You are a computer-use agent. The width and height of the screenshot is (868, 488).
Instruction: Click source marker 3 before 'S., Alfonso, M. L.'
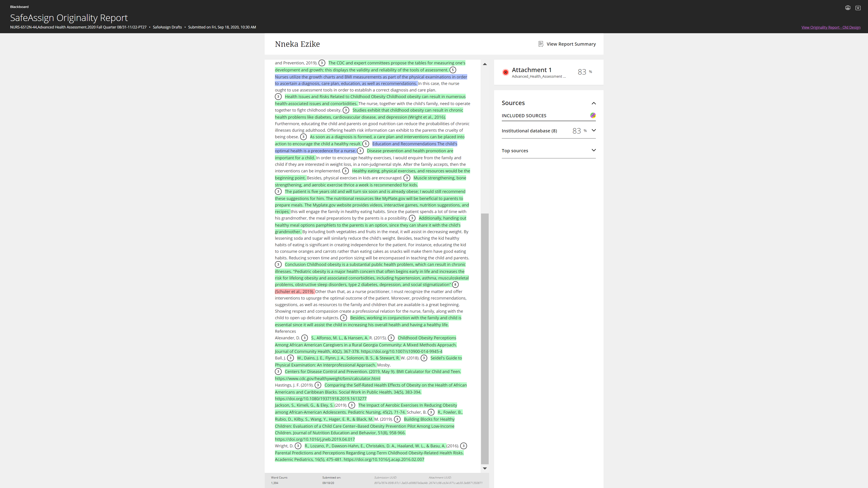pos(304,338)
